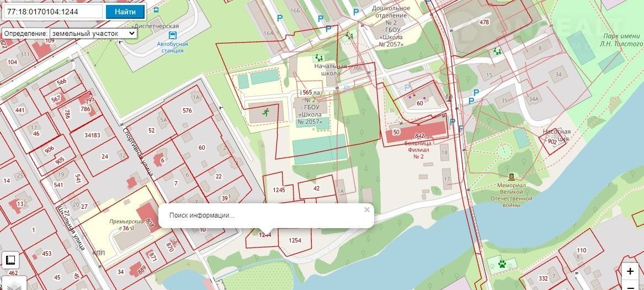This screenshot has width=644, height=290.
Task: Activate the ruler measurement tool
Action: (10, 260)
